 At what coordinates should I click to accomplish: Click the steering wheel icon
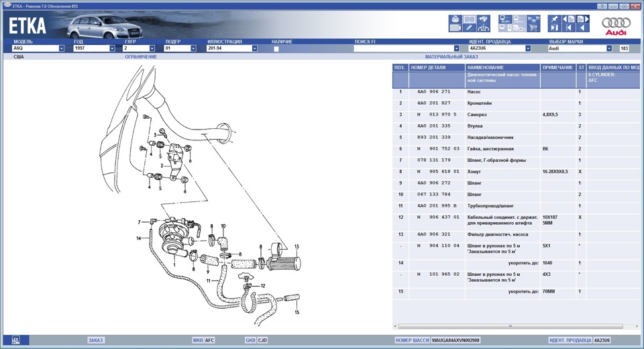(x=484, y=28)
